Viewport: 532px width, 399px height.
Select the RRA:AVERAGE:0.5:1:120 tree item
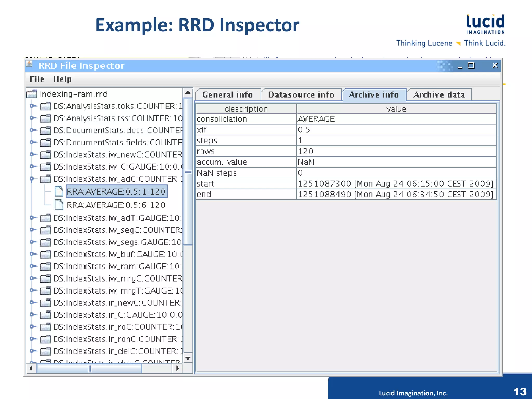pyautogui.click(x=117, y=191)
